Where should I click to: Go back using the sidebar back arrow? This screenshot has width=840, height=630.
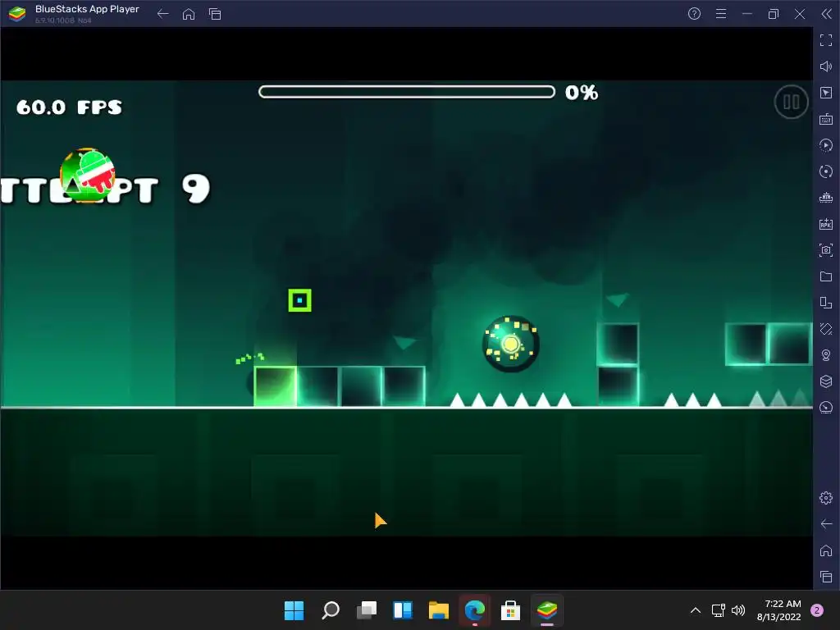pos(826,524)
